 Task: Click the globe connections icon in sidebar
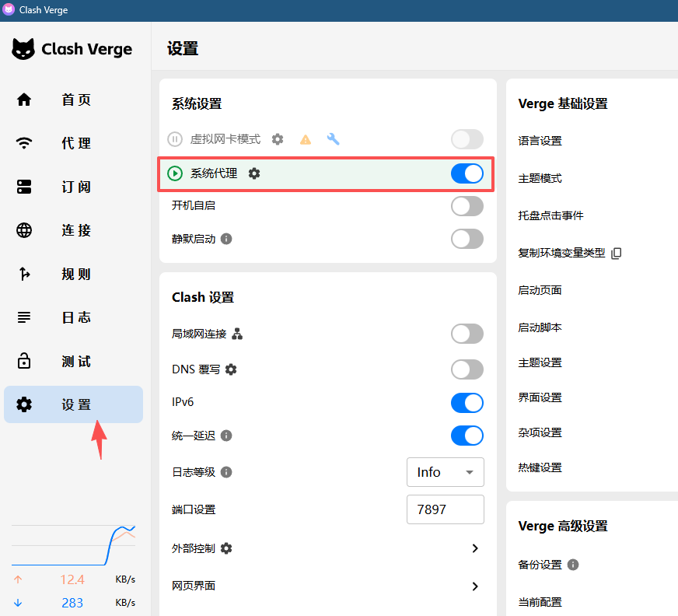point(24,230)
